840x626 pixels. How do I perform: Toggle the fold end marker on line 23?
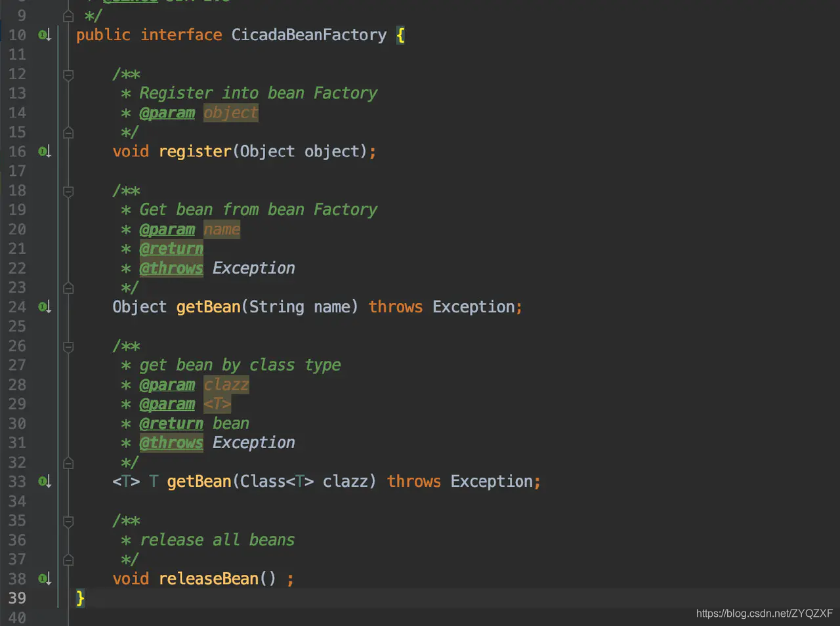(68, 288)
